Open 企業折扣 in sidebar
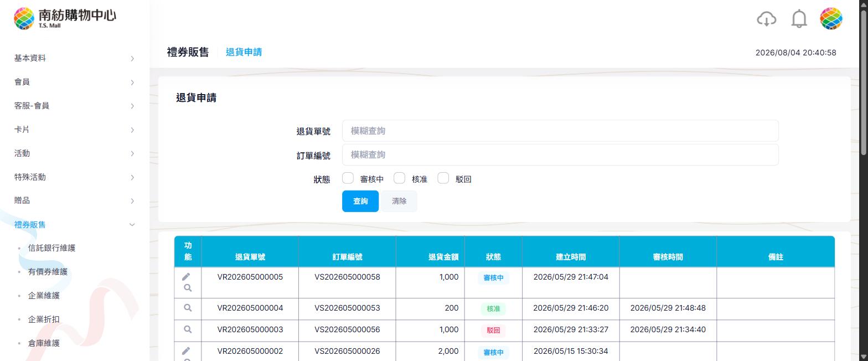 (x=44, y=319)
